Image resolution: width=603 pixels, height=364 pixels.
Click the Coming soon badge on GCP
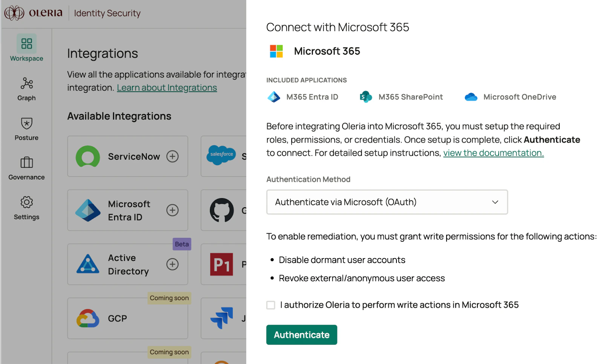169,298
